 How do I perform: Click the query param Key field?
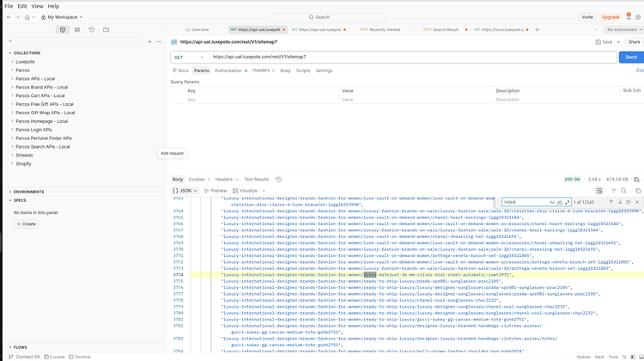[263, 100]
